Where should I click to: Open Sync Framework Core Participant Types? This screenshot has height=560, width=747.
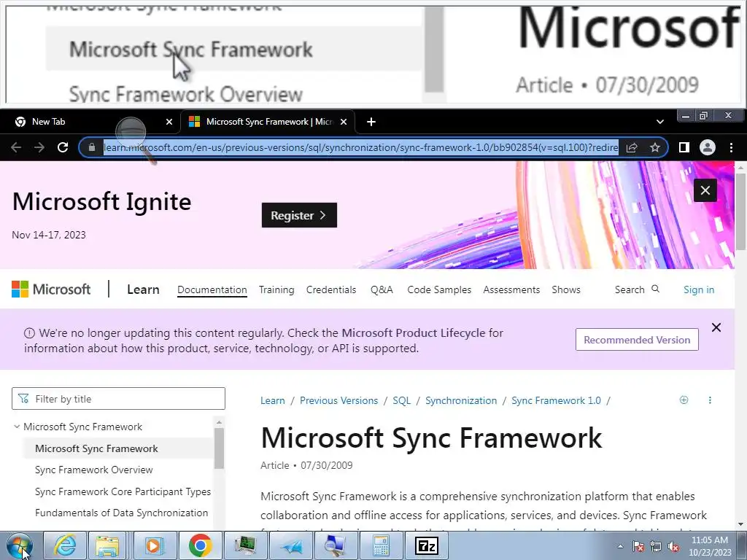coord(123,491)
